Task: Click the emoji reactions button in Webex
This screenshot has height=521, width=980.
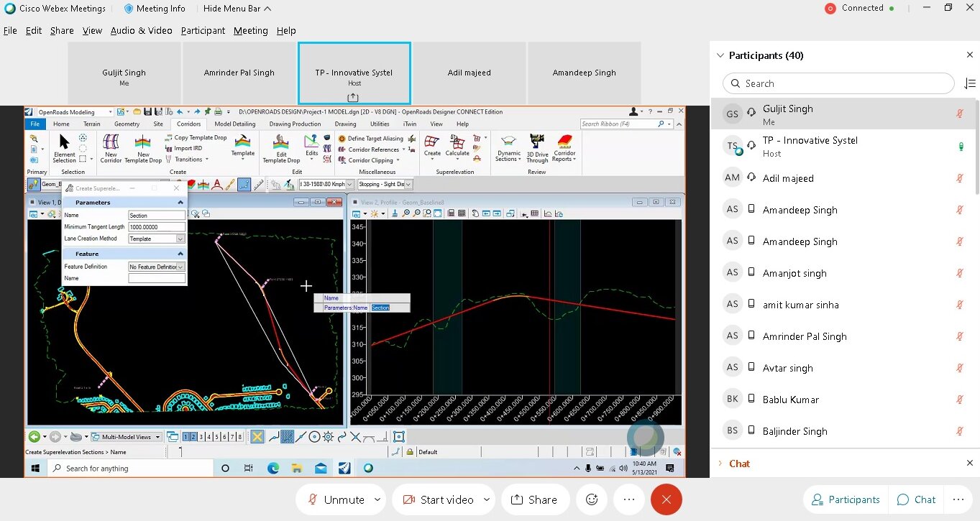Action: click(x=592, y=499)
